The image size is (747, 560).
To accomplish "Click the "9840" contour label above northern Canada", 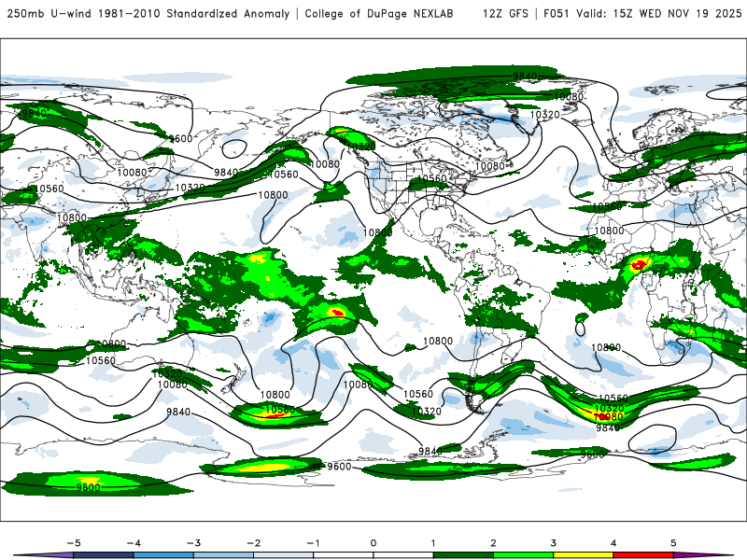I will [525, 77].
